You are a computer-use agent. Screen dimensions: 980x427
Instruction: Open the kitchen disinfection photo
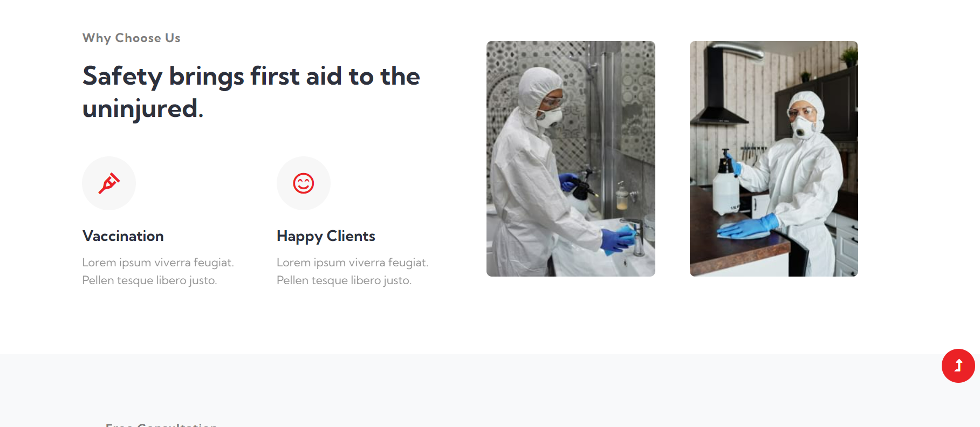773,159
